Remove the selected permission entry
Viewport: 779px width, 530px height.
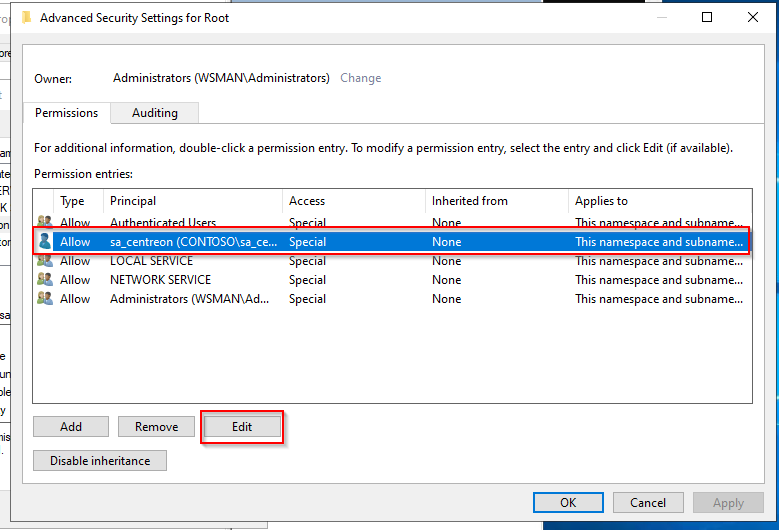click(x=156, y=426)
